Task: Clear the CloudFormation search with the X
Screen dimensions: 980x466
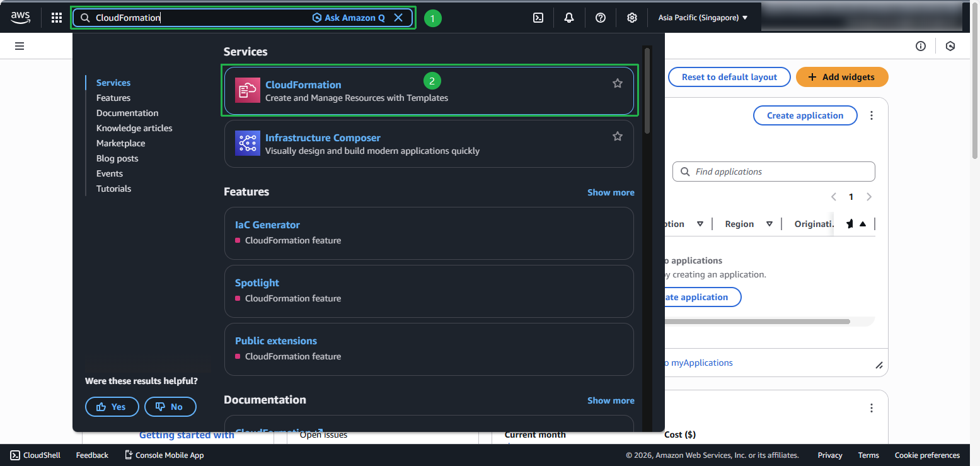Action: click(398, 18)
